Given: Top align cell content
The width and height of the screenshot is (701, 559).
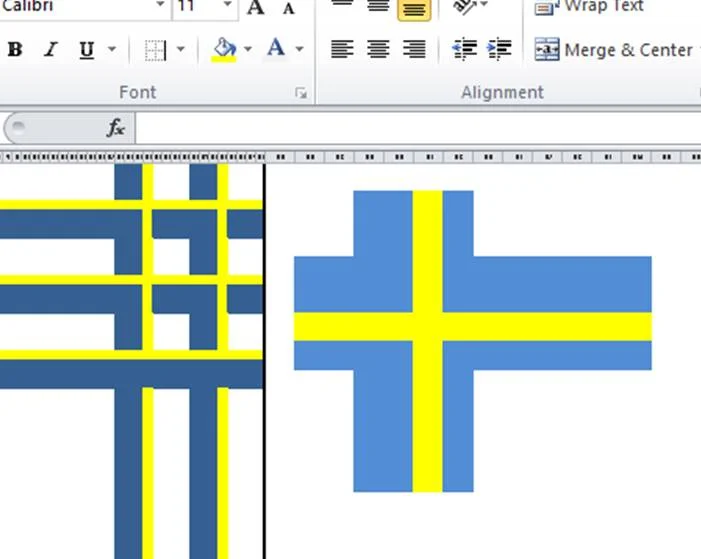Looking at the screenshot, I should [x=342, y=5].
